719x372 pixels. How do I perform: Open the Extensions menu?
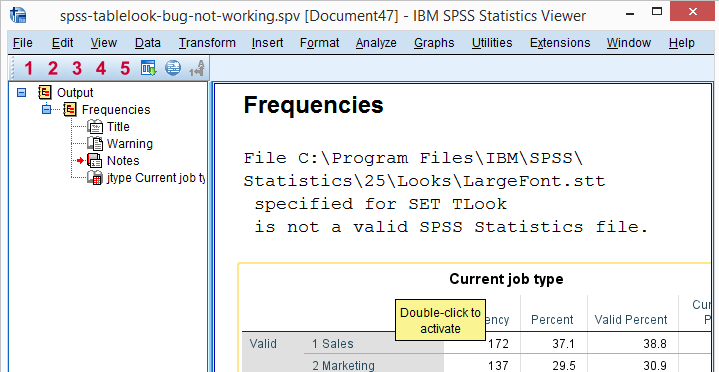[560, 43]
